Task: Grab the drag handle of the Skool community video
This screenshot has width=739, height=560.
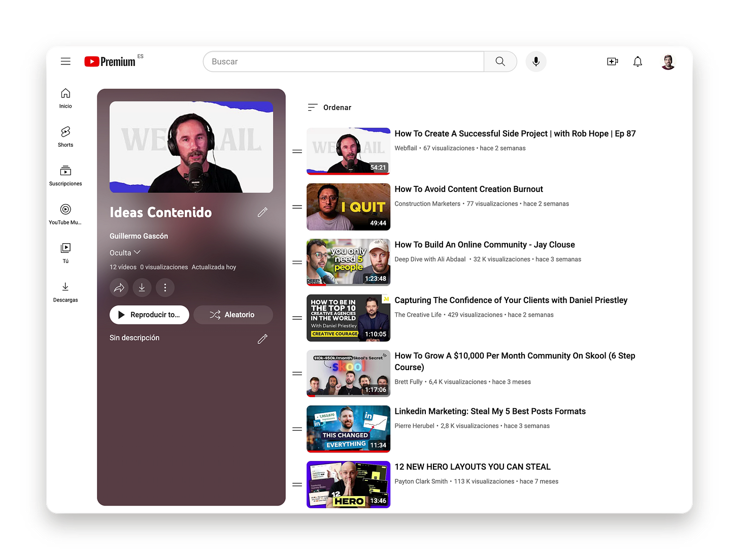Action: coord(297,374)
